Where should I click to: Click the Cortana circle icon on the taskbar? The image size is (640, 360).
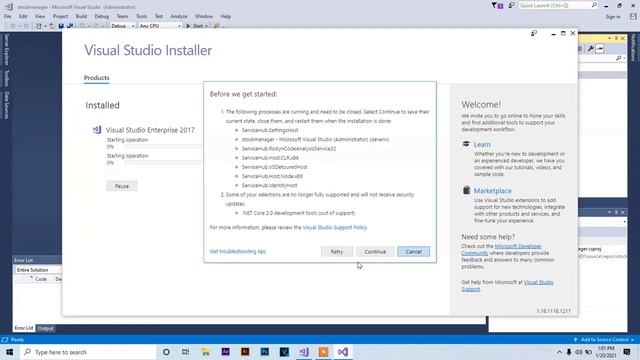click(166, 352)
